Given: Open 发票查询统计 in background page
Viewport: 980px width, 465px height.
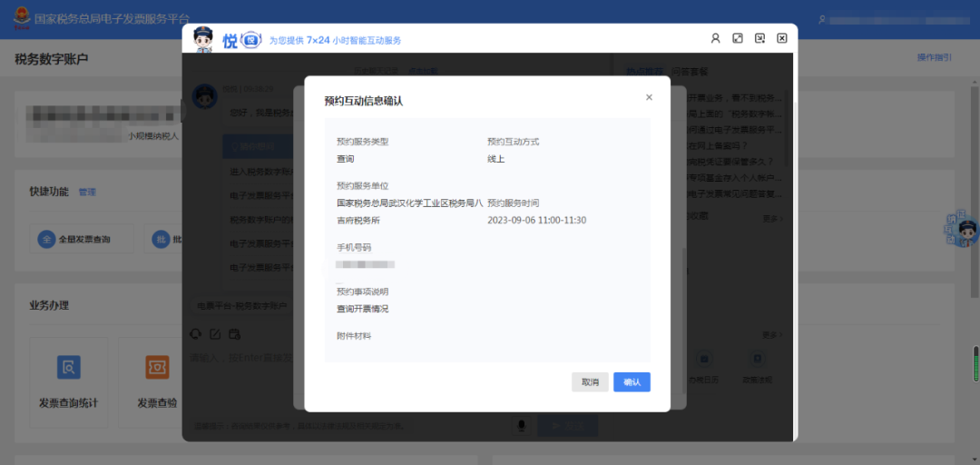Looking at the screenshot, I should (69, 383).
